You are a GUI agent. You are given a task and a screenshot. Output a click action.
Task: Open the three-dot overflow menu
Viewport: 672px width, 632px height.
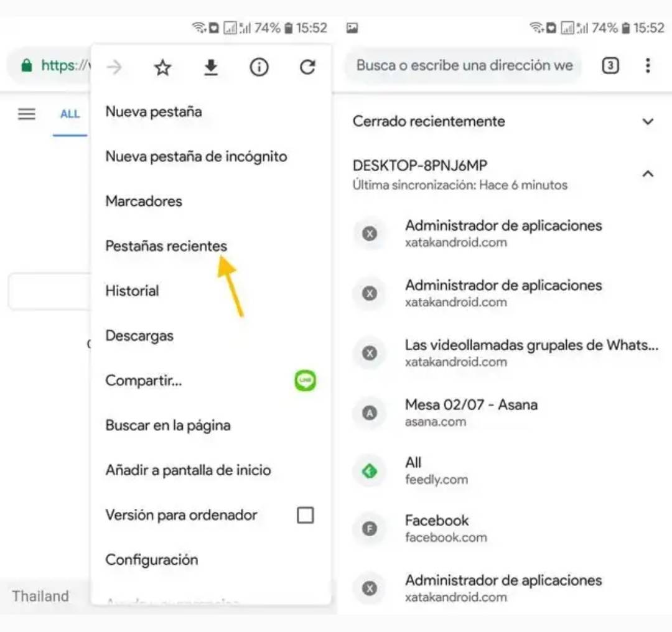pos(648,65)
